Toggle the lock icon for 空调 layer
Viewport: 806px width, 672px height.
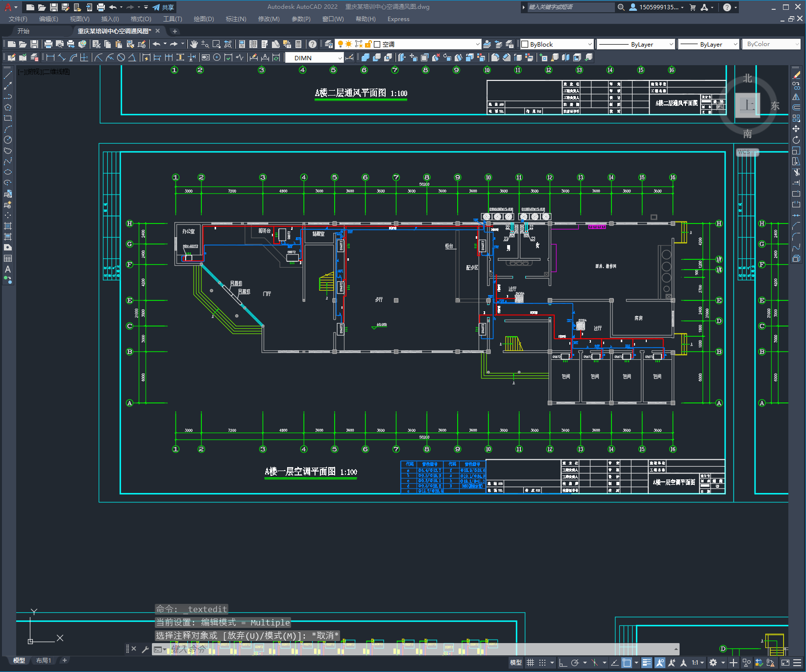coord(368,44)
